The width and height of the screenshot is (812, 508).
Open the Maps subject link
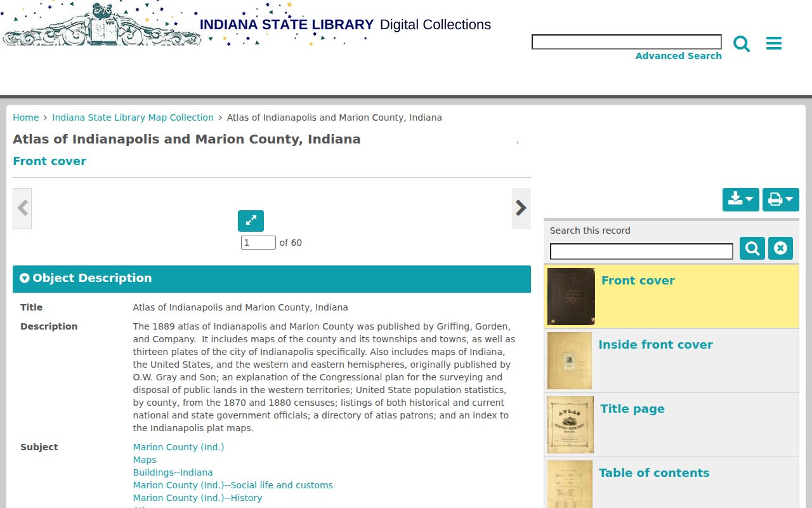[145, 460]
